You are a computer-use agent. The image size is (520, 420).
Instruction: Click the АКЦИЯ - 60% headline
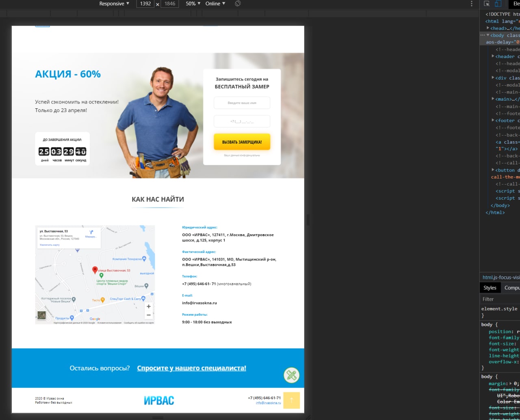68,74
